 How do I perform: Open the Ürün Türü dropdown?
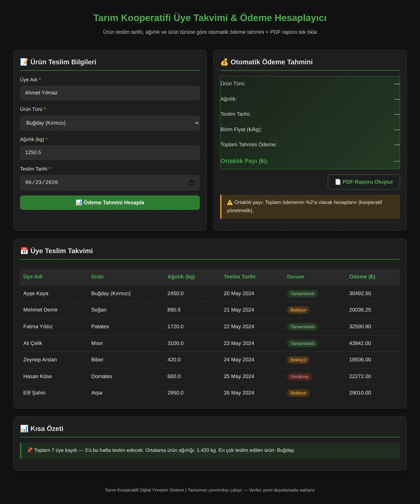(x=110, y=123)
